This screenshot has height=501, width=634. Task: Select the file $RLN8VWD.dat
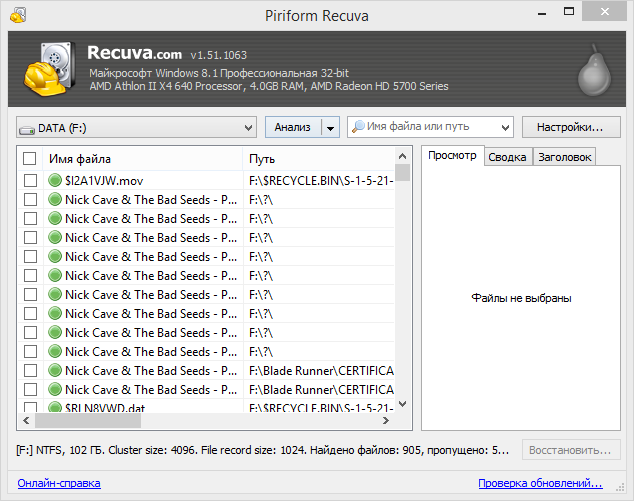coord(105,407)
